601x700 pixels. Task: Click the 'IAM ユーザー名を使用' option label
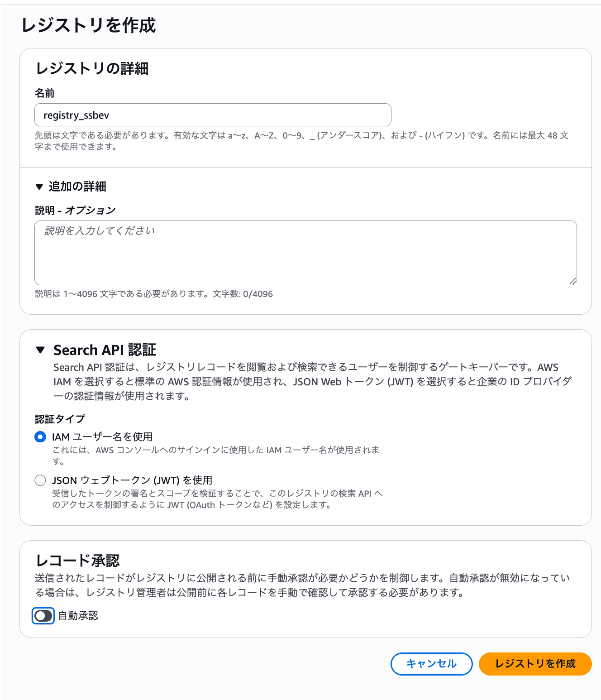[x=102, y=437]
